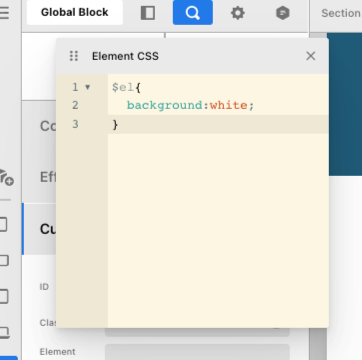The height and width of the screenshot is (360, 362).
Task: Collapse code fold arrow on line 1
Action: point(88,87)
